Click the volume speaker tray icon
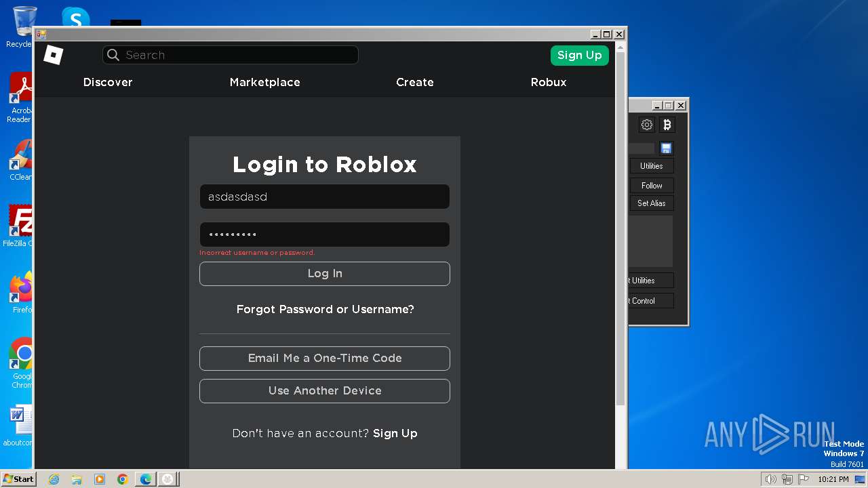868x488 pixels. pos(770,479)
